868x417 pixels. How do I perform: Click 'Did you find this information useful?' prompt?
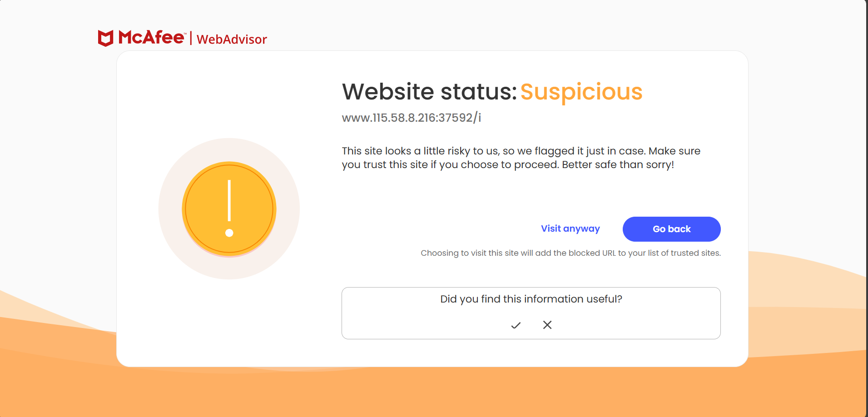[x=531, y=299]
